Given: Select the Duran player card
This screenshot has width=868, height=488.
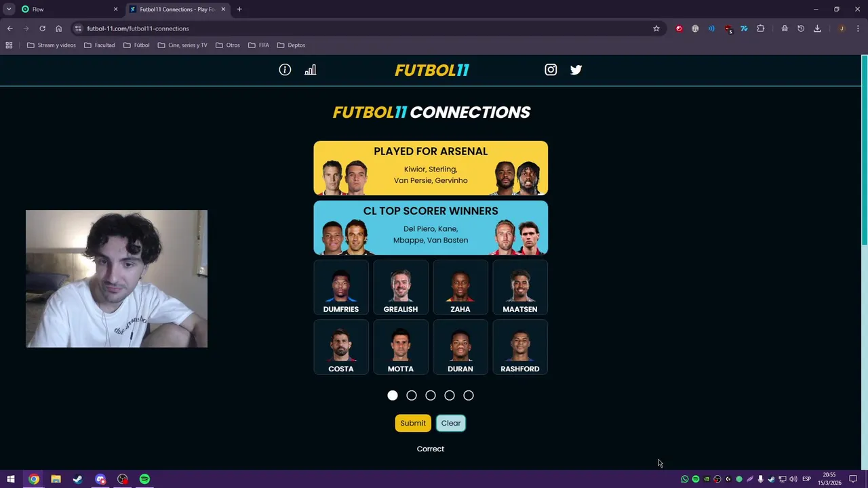Looking at the screenshot, I should click(460, 347).
